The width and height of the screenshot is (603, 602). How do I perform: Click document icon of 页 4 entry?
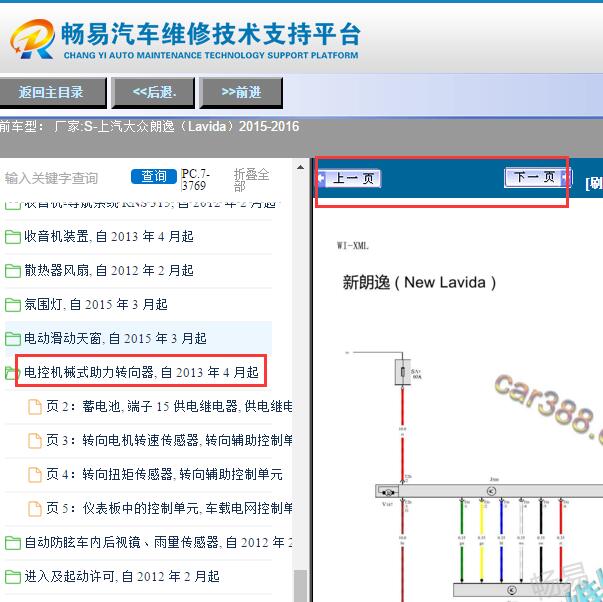click(35, 475)
